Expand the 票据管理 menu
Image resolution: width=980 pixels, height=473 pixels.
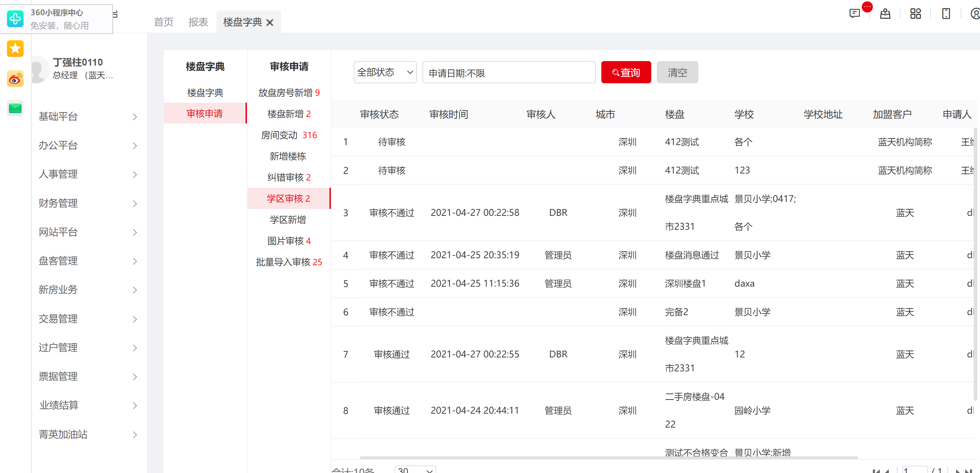pos(88,377)
